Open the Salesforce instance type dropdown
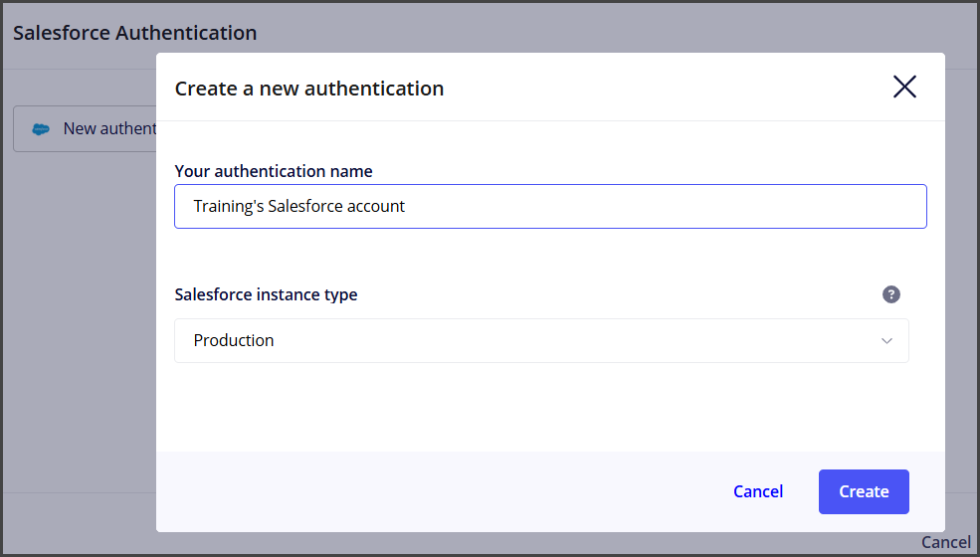 click(541, 341)
